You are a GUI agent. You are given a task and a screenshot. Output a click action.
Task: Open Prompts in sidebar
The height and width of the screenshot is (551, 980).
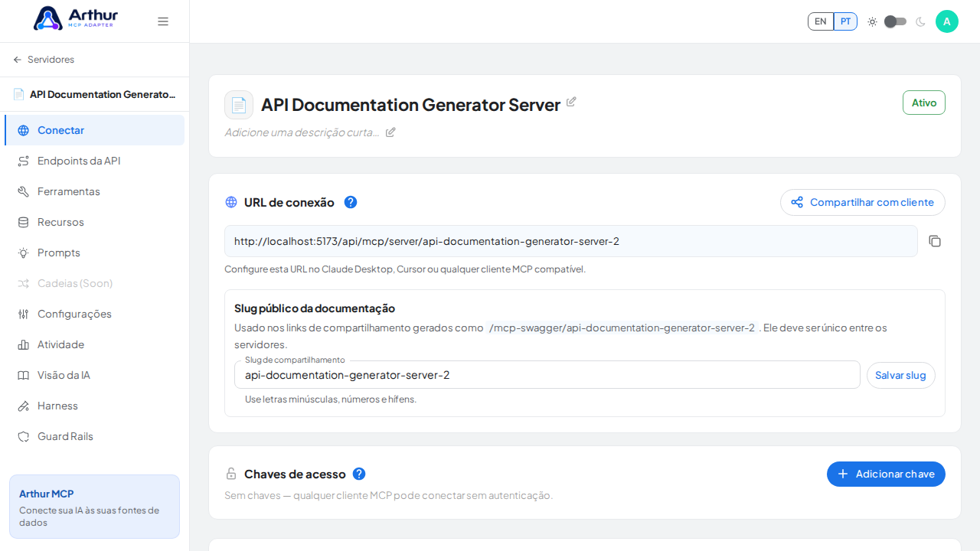click(x=94, y=253)
